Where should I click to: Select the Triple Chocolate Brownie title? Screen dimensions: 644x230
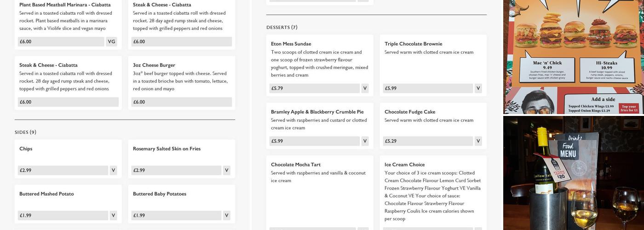(x=413, y=44)
